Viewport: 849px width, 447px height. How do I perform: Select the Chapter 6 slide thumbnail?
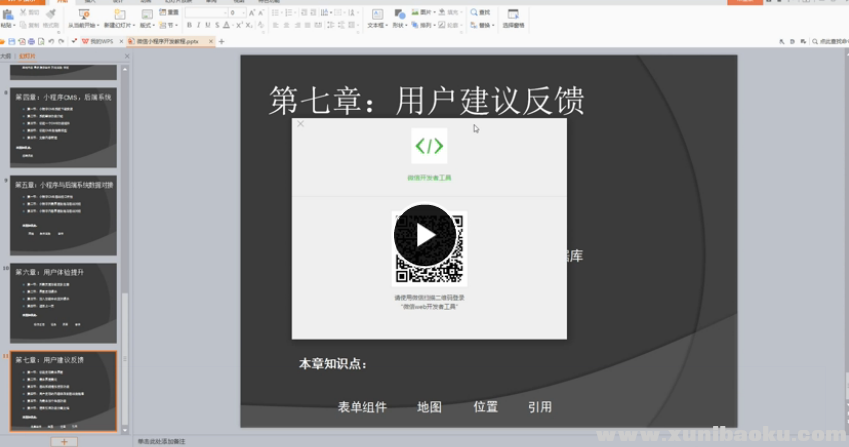click(x=63, y=303)
